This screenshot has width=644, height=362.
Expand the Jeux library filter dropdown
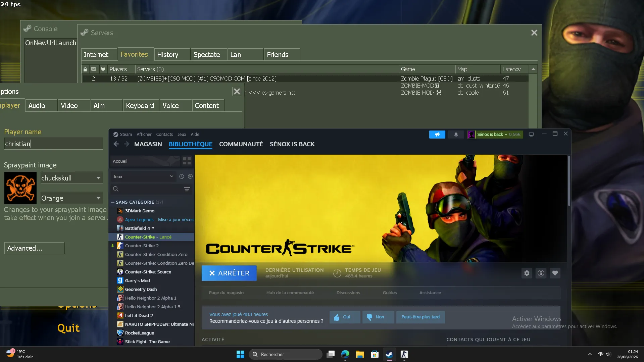tap(143, 176)
